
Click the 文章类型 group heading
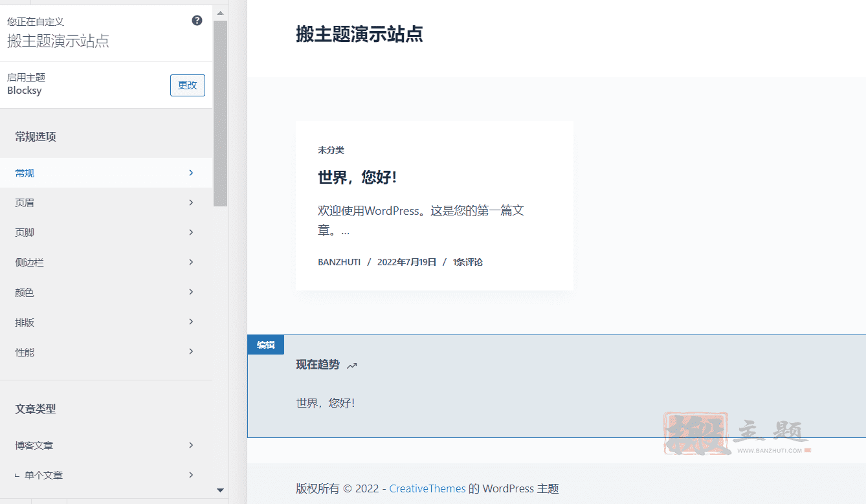point(36,409)
